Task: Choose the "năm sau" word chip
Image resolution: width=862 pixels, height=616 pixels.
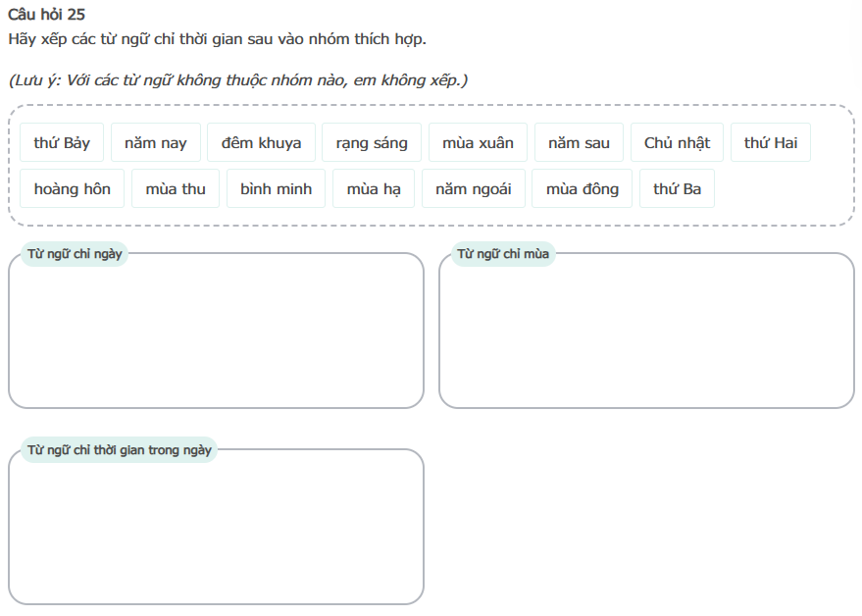Action: coord(579,143)
